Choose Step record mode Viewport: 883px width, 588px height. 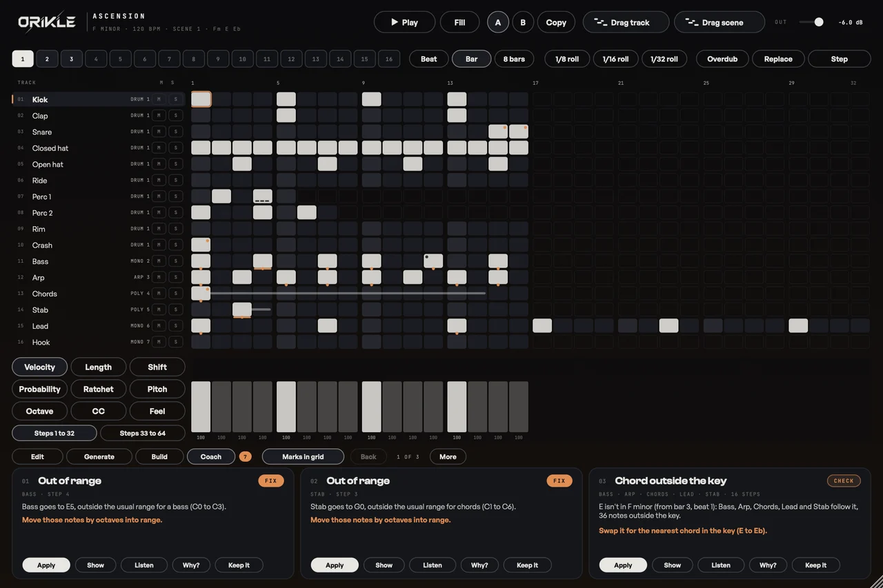point(840,59)
